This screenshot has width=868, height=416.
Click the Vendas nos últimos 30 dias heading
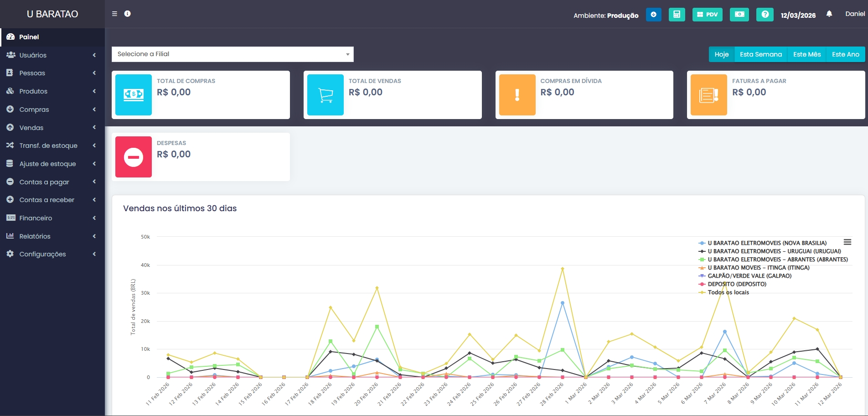click(x=180, y=208)
